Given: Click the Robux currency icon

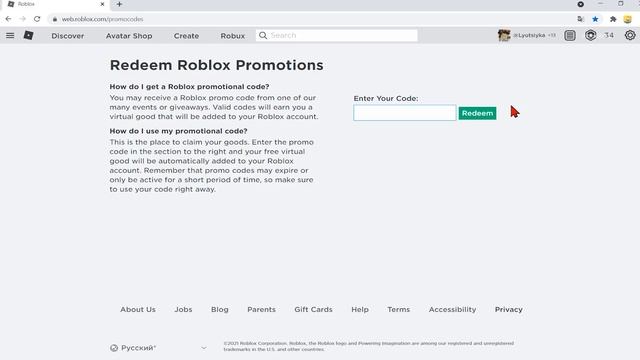Looking at the screenshot, I should pos(590,36).
